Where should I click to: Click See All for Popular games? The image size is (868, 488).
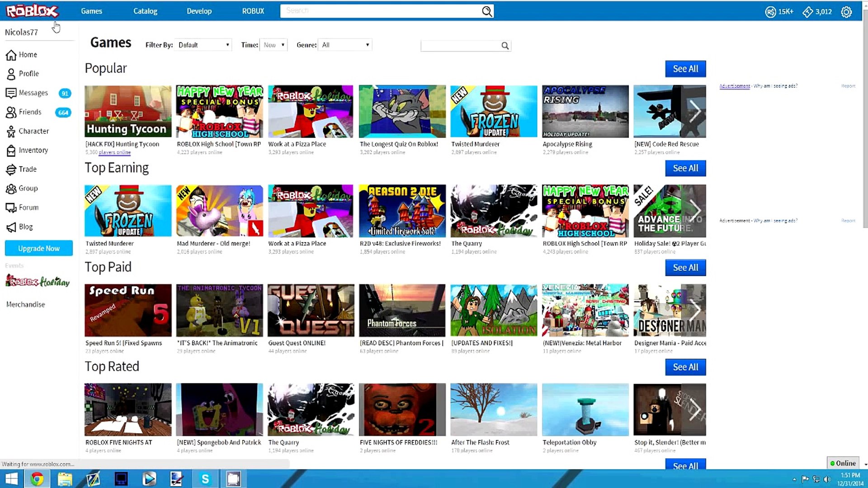tap(685, 69)
